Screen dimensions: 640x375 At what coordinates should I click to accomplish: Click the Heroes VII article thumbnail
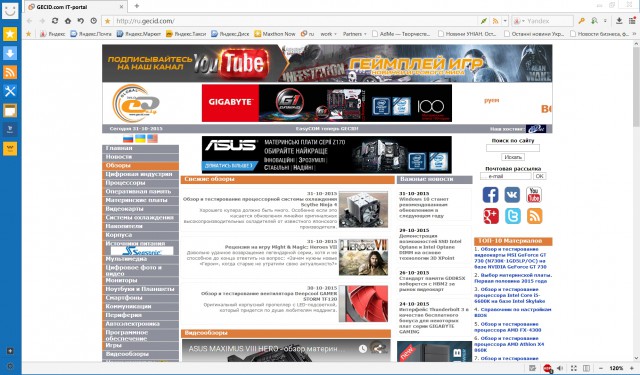[363, 257]
